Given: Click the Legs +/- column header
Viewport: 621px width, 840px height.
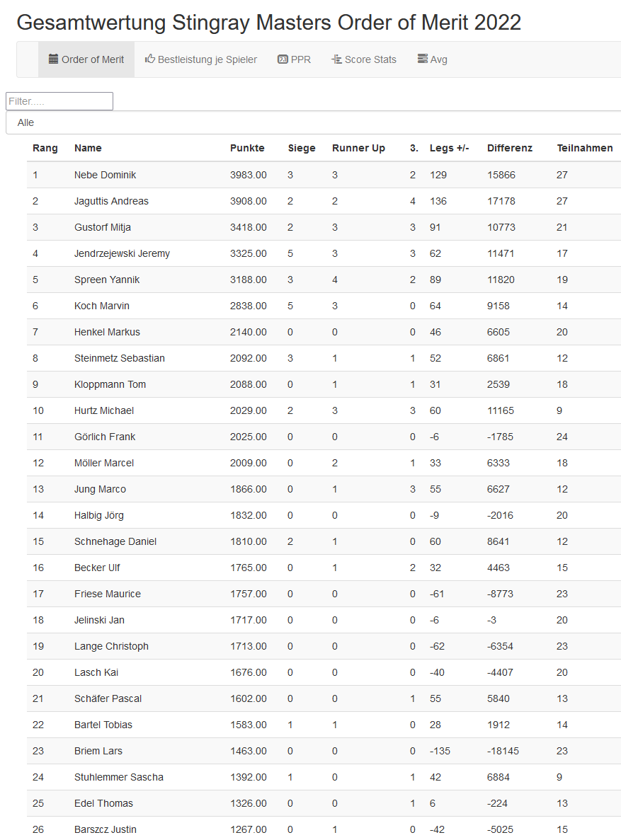Looking at the screenshot, I should tap(449, 148).
